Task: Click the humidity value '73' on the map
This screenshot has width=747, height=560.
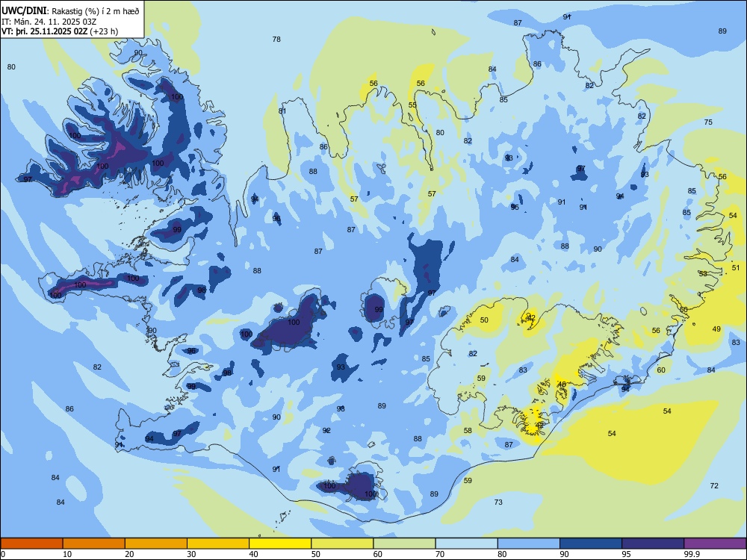Action: pos(498,503)
